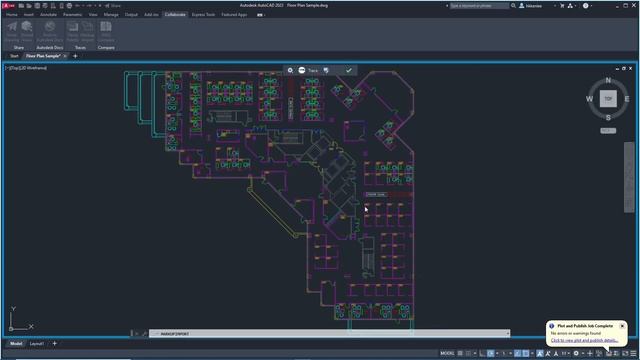Open the WCS dropdown below ViewCube
The width and height of the screenshot is (640, 360).
[x=608, y=131]
